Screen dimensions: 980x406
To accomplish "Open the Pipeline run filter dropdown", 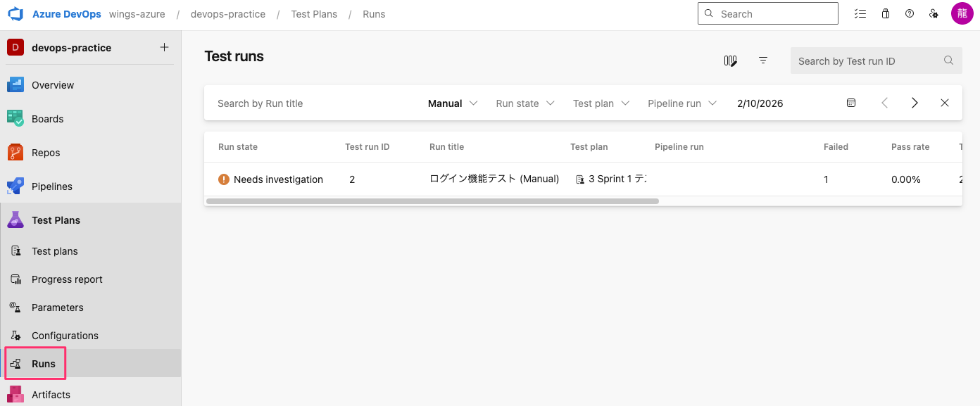I will (x=681, y=103).
